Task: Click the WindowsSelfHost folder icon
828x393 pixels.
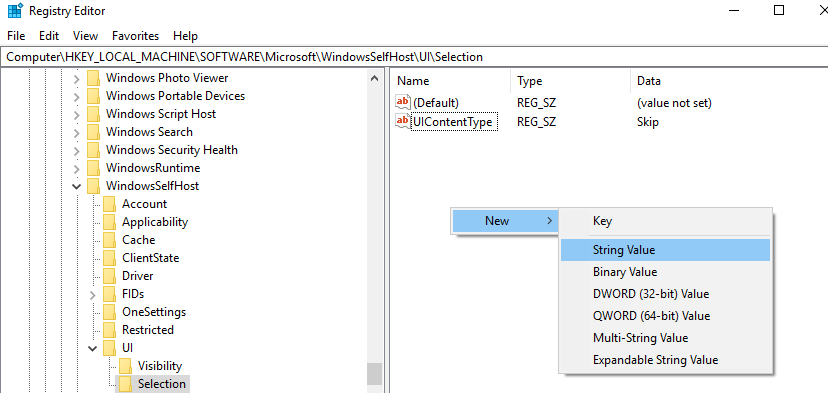Action: pyautogui.click(x=93, y=186)
